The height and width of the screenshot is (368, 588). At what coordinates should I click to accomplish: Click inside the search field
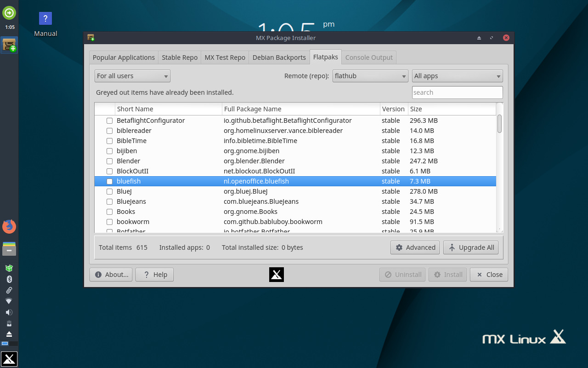457,92
